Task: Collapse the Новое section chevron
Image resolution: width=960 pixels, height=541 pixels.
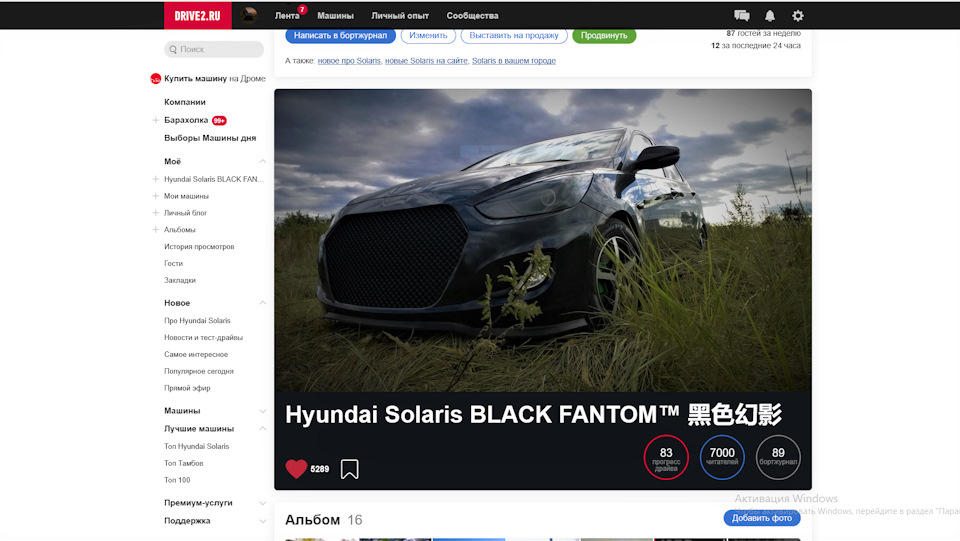Action: (262, 303)
